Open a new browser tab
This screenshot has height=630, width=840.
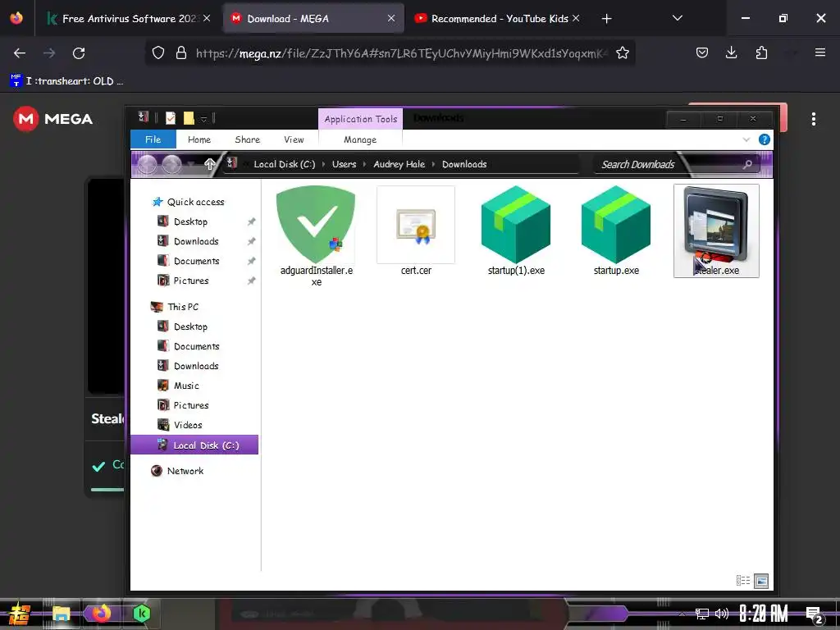pyautogui.click(x=606, y=19)
